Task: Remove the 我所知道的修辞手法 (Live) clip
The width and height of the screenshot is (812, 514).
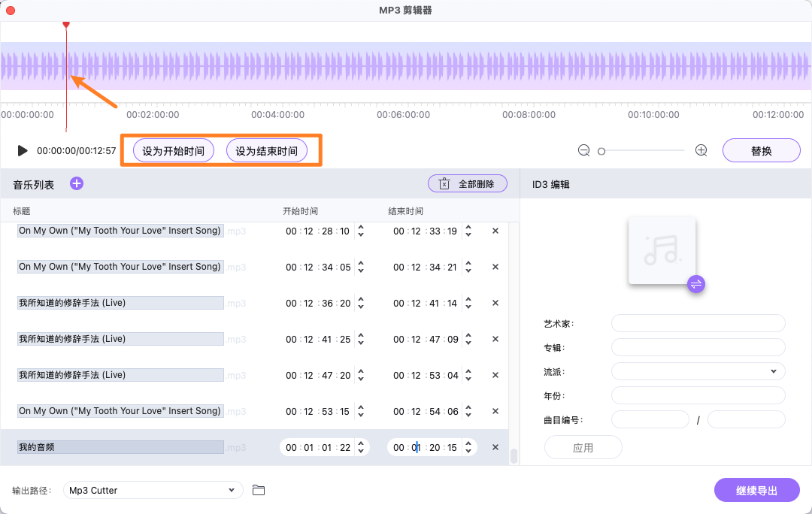Action: click(495, 303)
